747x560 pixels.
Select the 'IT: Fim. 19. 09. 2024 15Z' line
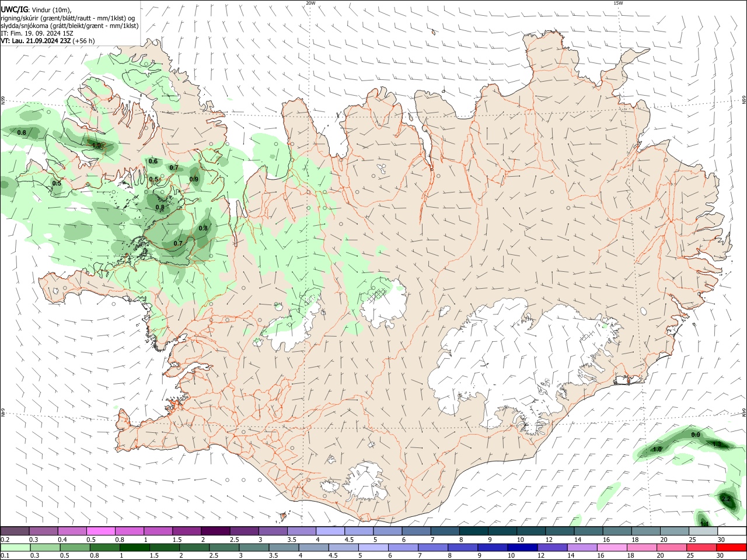click(37, 33)
